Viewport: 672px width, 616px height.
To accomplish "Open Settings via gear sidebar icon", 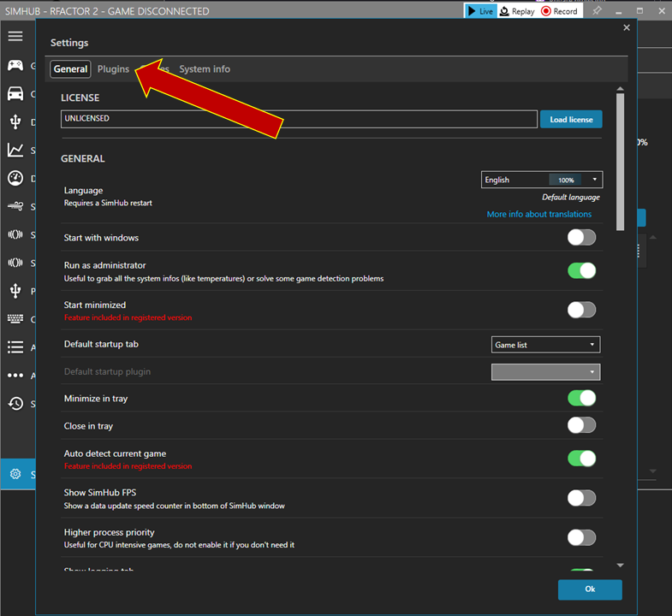I will 15,474.
